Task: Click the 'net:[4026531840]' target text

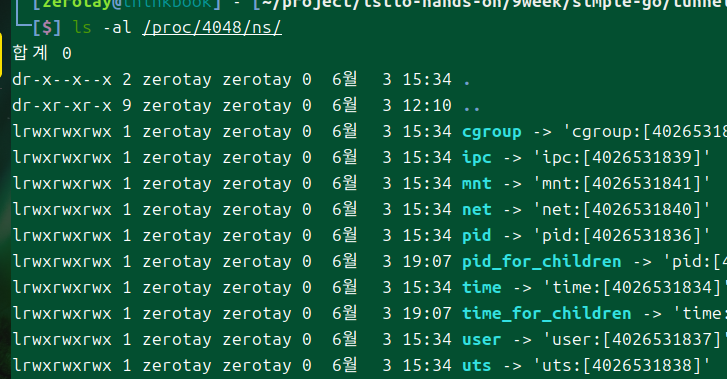Action: coord(622,209)
